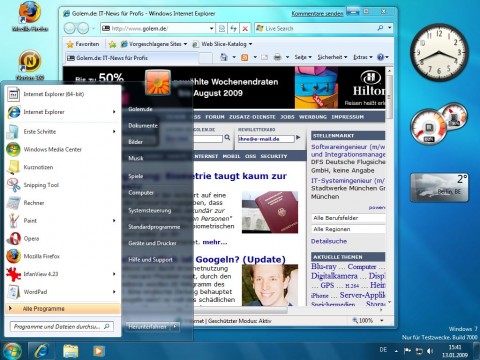
Task: Open the Detailsuche link
Action: 329,241
